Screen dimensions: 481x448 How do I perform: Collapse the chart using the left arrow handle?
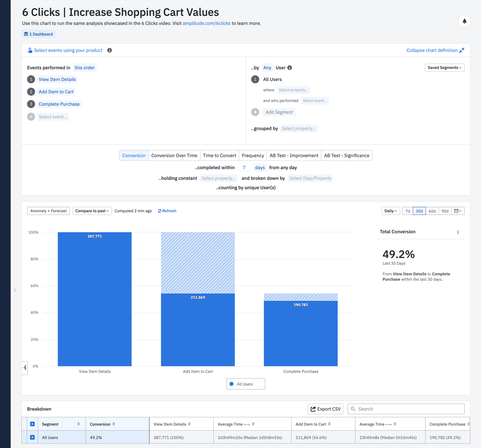(25, 368)
